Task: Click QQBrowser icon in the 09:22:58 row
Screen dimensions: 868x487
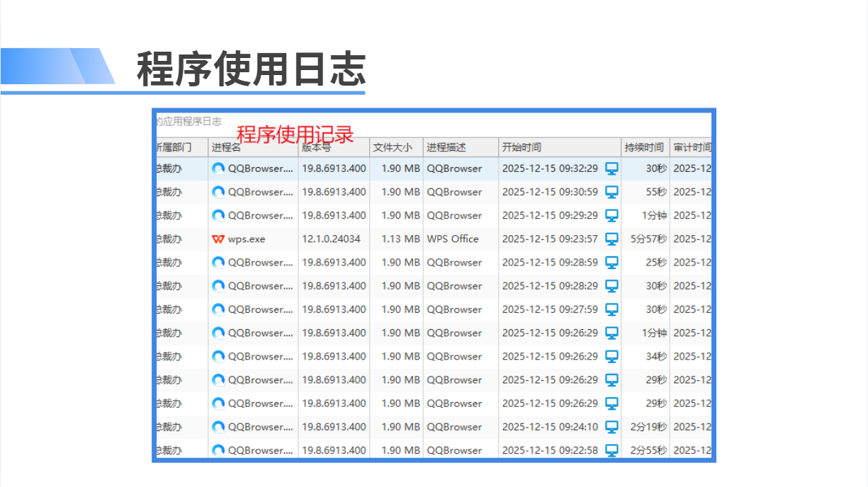Action: (218, 450)
